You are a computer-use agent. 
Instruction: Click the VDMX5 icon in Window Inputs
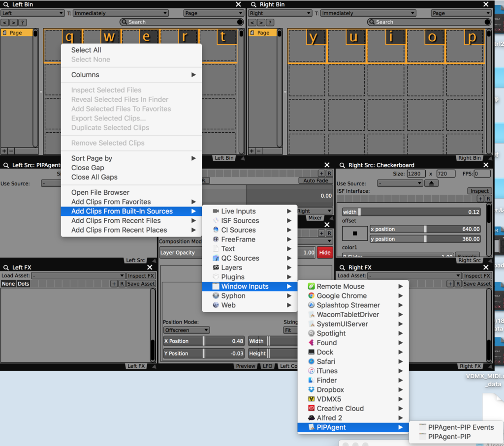[x=311, y=399]
